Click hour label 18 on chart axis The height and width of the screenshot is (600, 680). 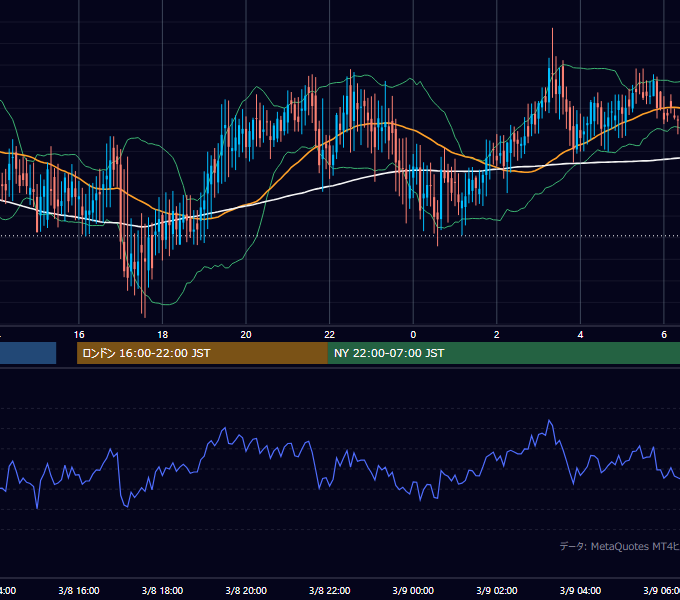(x=162, y=335)
